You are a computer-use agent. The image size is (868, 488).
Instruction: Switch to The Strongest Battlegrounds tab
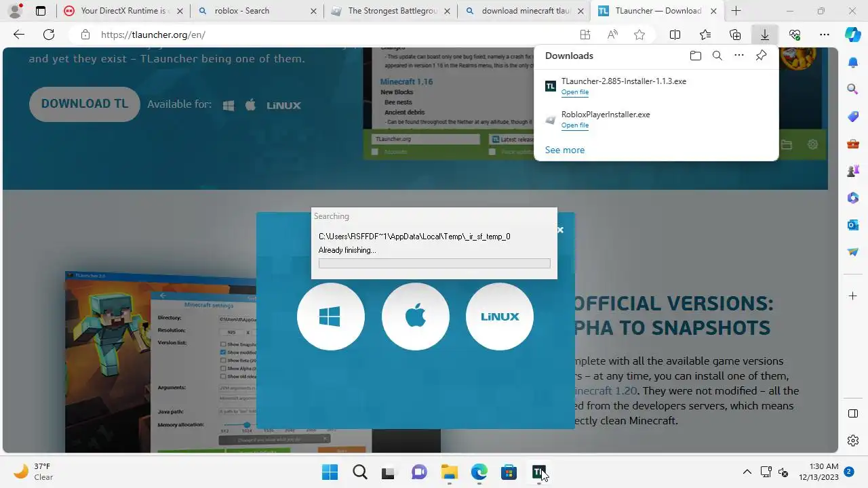click(x=390, y=11)
